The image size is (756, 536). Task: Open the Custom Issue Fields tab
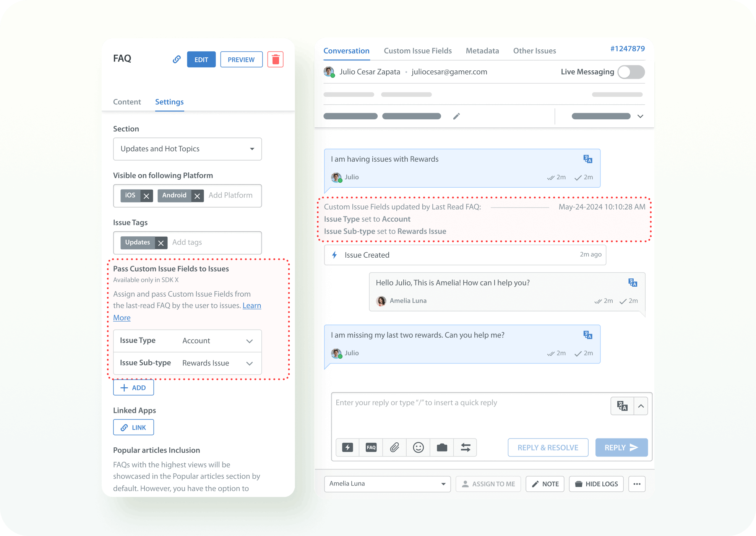[417, 51]
